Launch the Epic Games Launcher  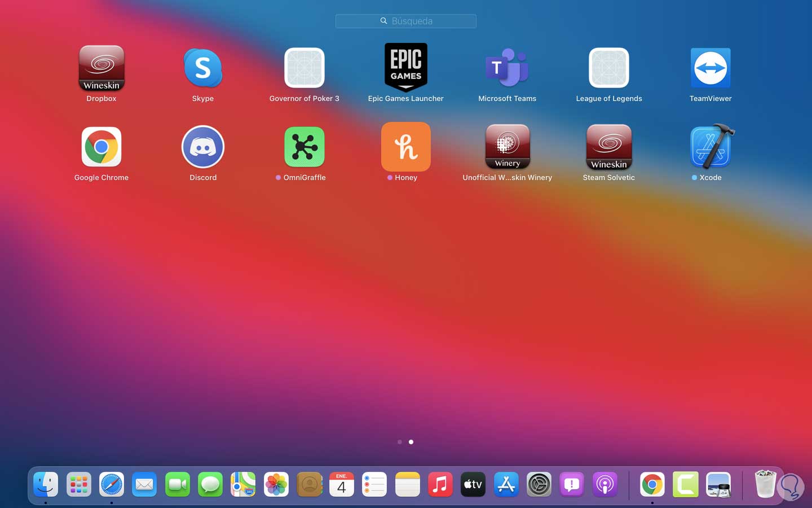tap(406, 68)
